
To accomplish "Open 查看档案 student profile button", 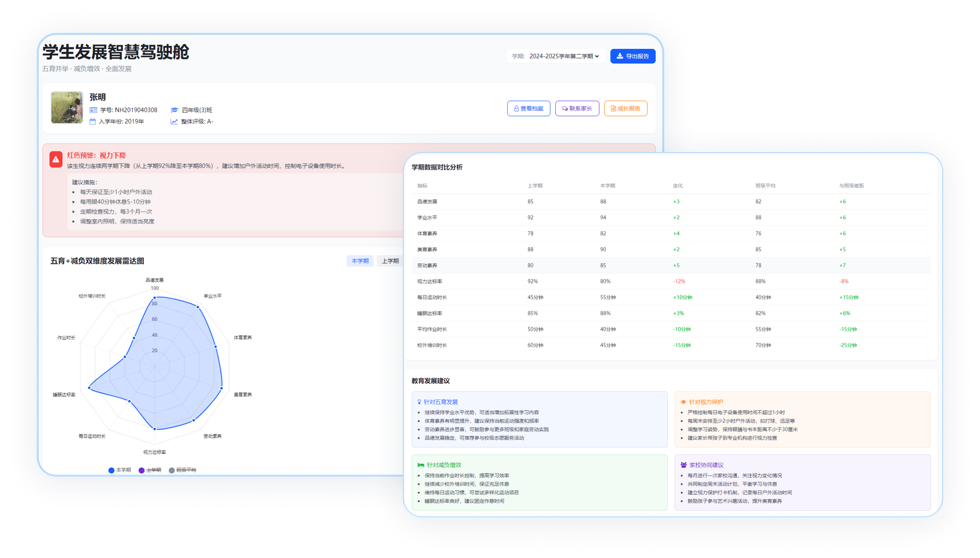I will [528, 108].
